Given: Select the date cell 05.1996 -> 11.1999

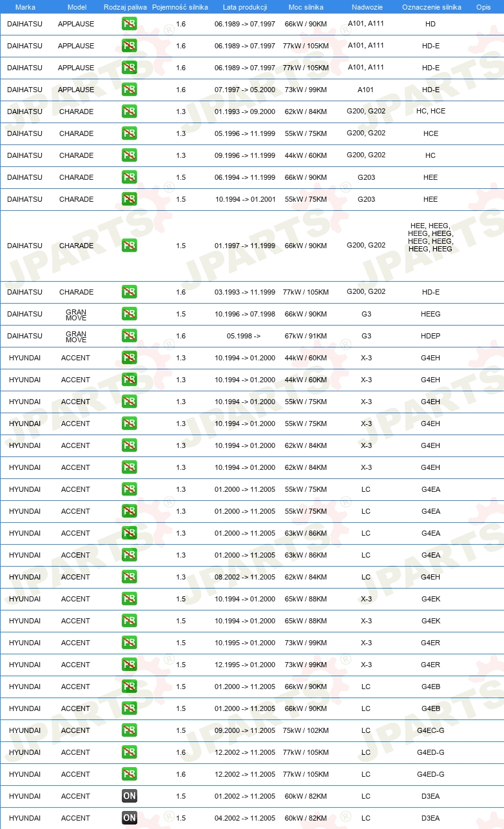Looking at the screenshot, I should (x=245, y=133).
